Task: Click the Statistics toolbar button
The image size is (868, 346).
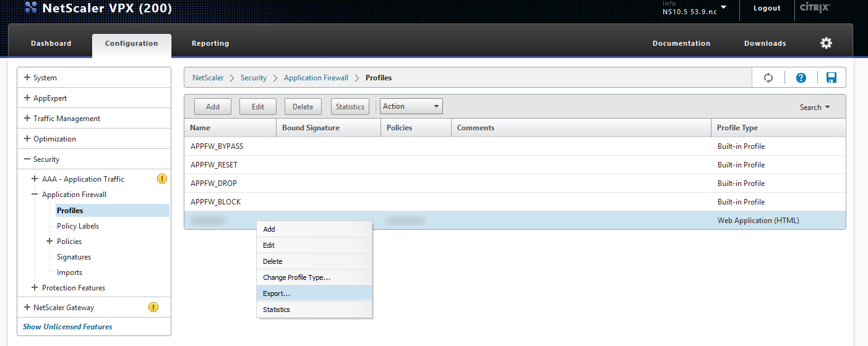Action: [350, 107]
